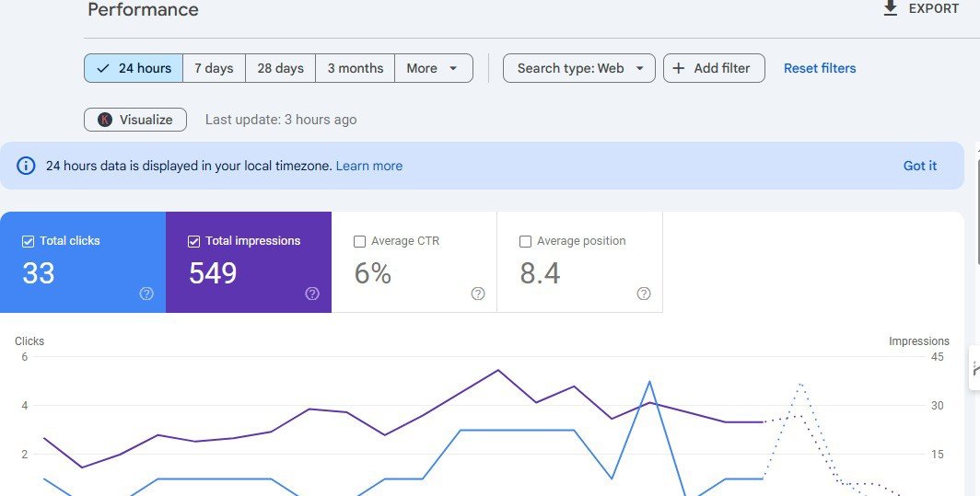Click the help icon on Total impressions card
980x496 pixels.
(312, 294)
